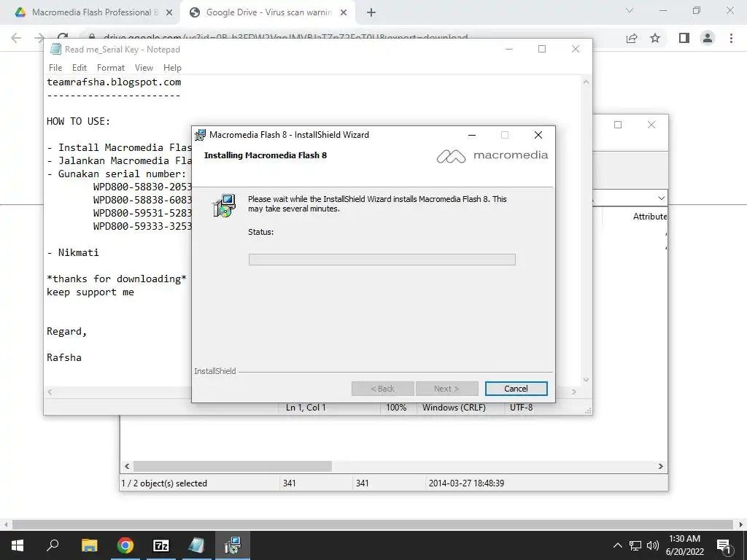Click the '- Nikmati' line in Notepad
This screenshot has width=747, height=560.
[x=73, y=252]
